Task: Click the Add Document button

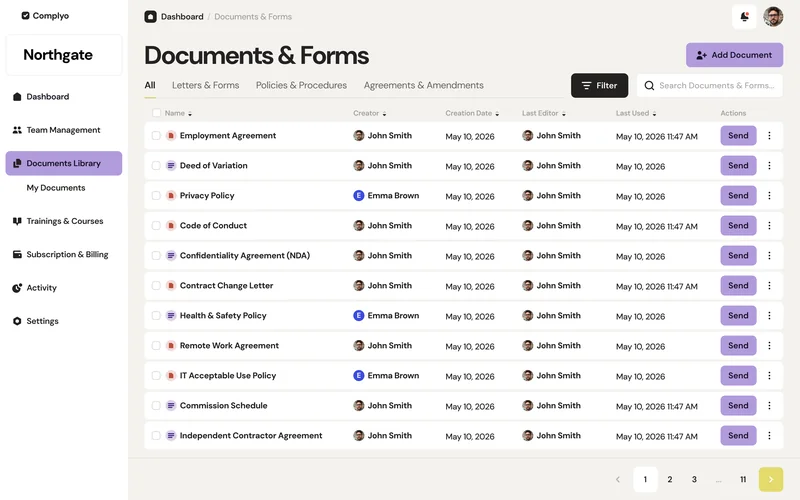Action: coord(734,55)
